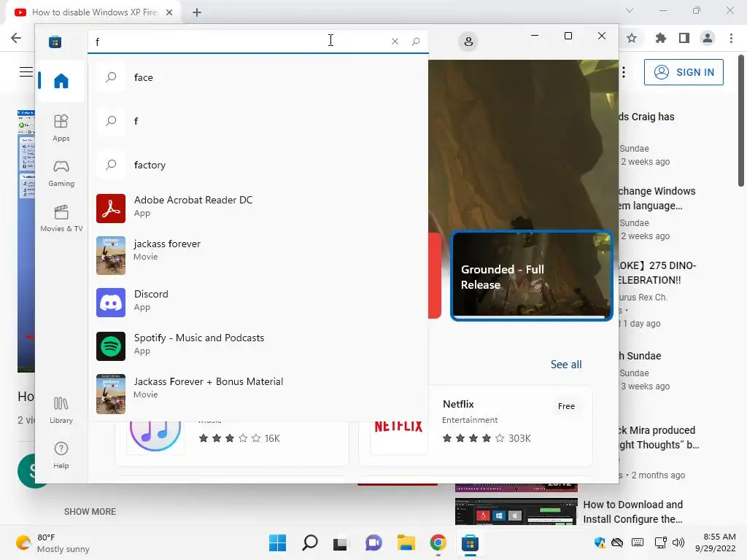This screenshot has width=747, height=560.
Task: Open clock and date 8:55 AM
Action: 716,542
